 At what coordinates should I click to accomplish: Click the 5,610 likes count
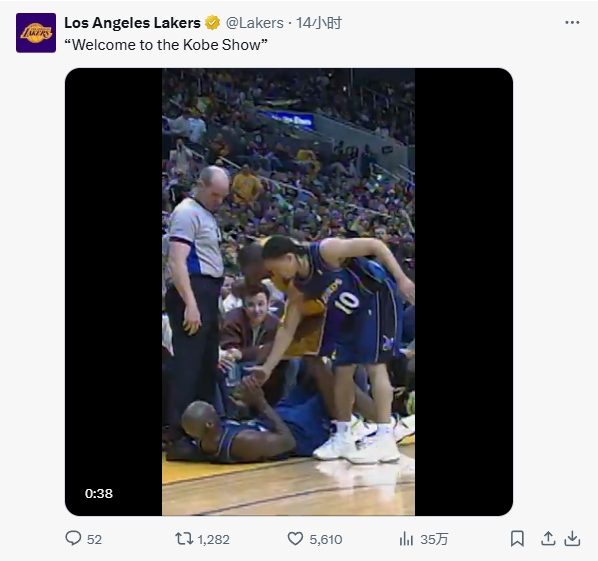click(326, 540)
